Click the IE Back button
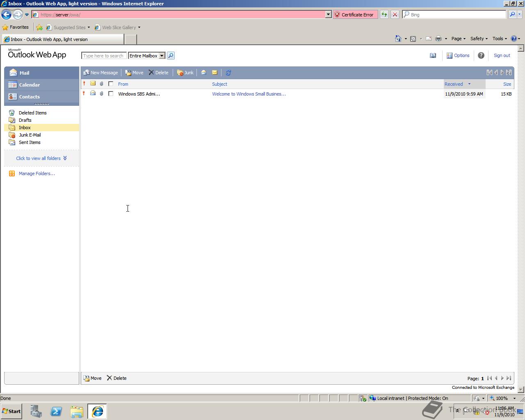The height and width of the screenshot is (420, 525). click(x=6, y=14)
